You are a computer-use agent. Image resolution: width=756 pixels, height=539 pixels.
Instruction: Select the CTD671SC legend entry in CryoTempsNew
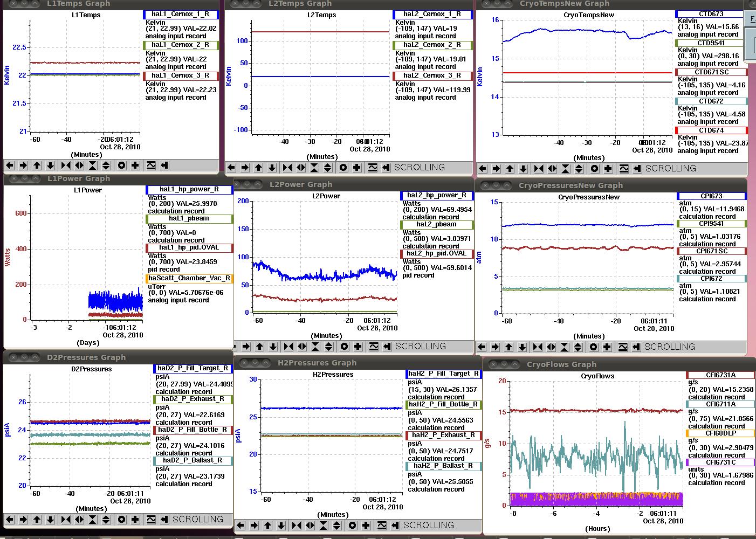(x=712, y=72)
